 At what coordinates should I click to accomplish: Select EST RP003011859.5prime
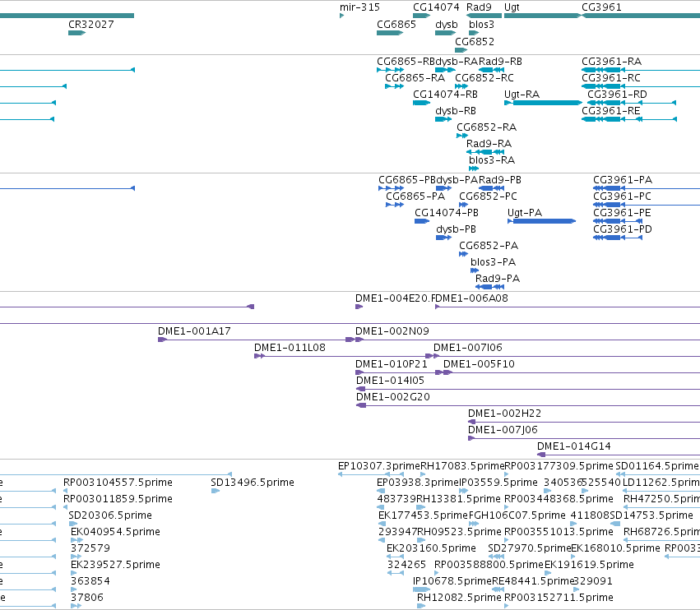coord(118,499)
